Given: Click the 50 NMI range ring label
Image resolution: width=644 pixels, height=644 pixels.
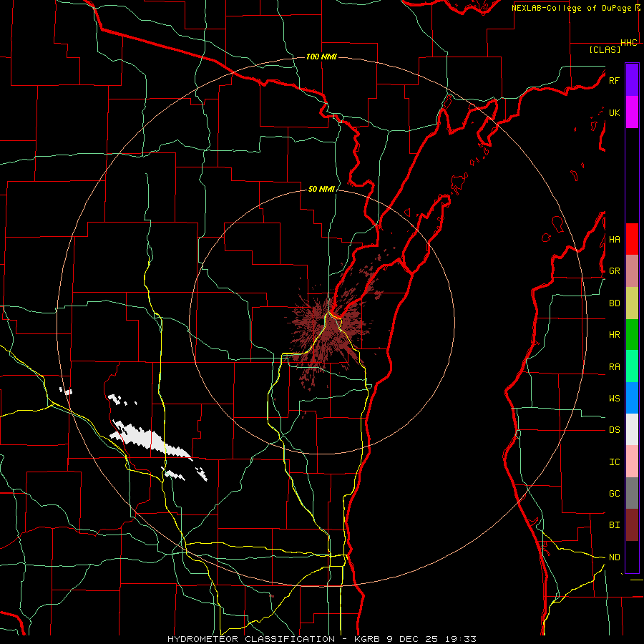Looking at the screenshot, I should click(321, 189).
